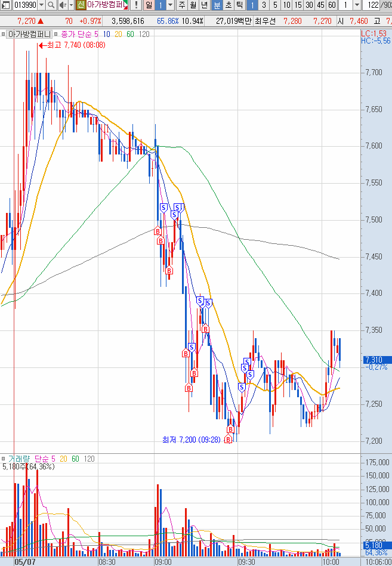Toggle the 틱 (tick) chart period
Screen dimensions: 392x566
239,5
